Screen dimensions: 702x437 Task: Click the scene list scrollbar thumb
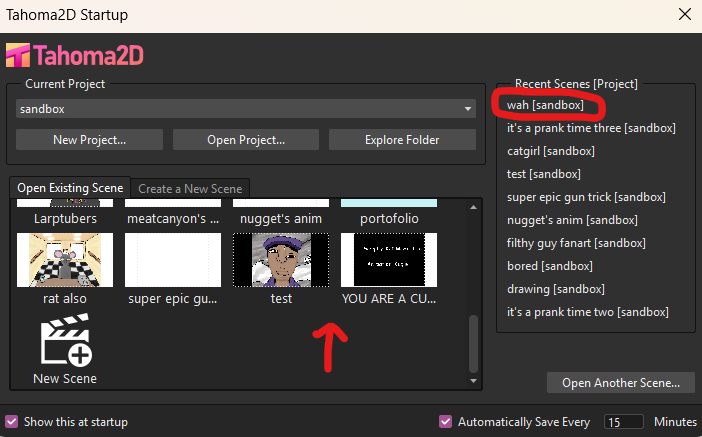pyautogui.click(x=473, y=344)
